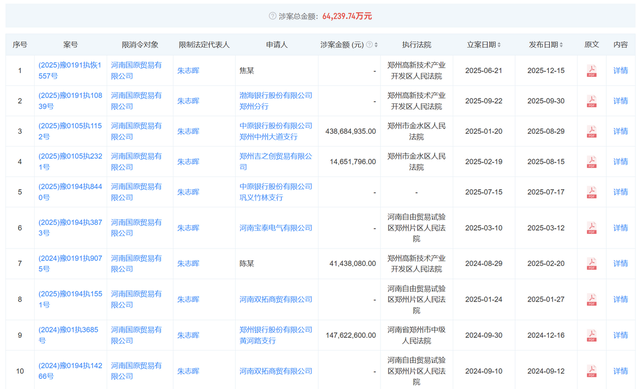Open case (2024)豫01执3685号
Image resolution: width=640 pixels, height=389 pixels.
click(x=68, y=335)
